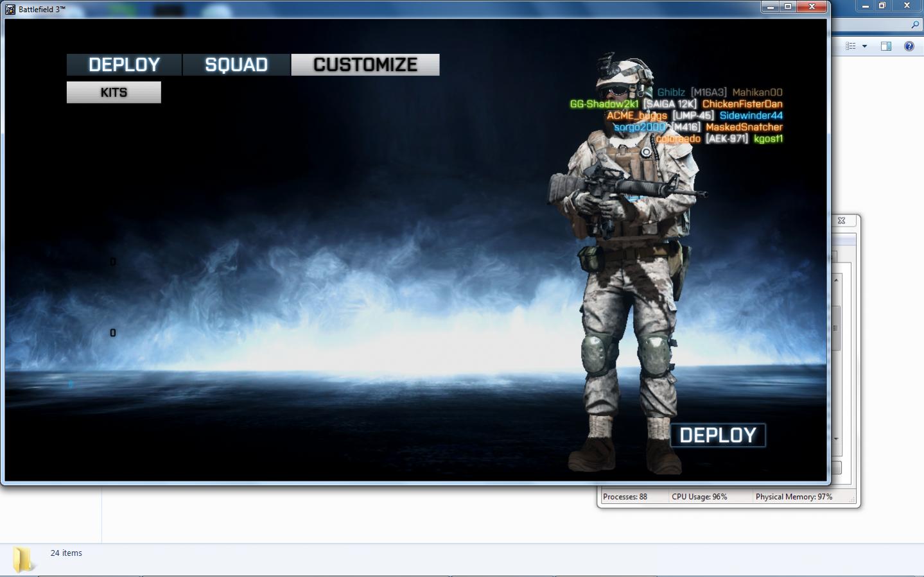Screen dimensions: 924x577
Task: Click weapon tag '[AEK-971]' in killfeed
Action: (x=727, y=139)
